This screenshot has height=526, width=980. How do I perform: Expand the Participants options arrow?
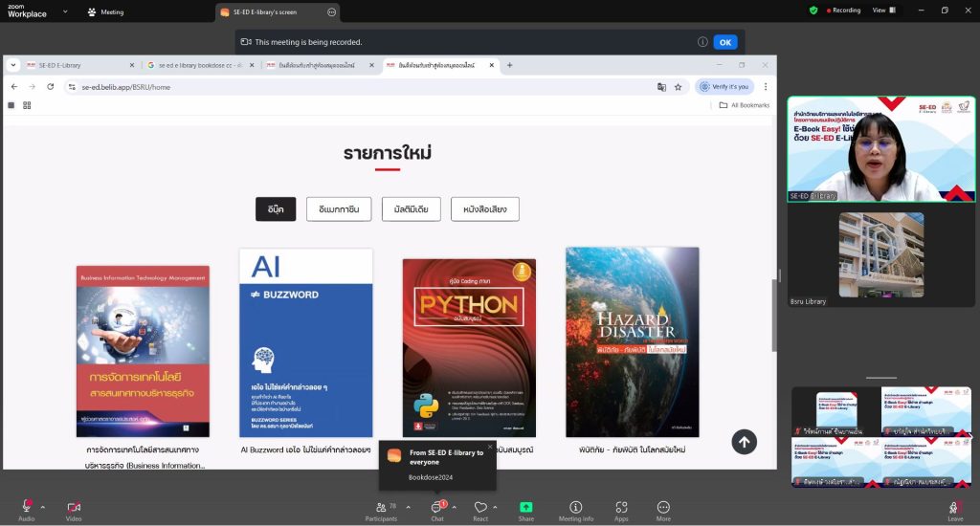coord(408,507)
